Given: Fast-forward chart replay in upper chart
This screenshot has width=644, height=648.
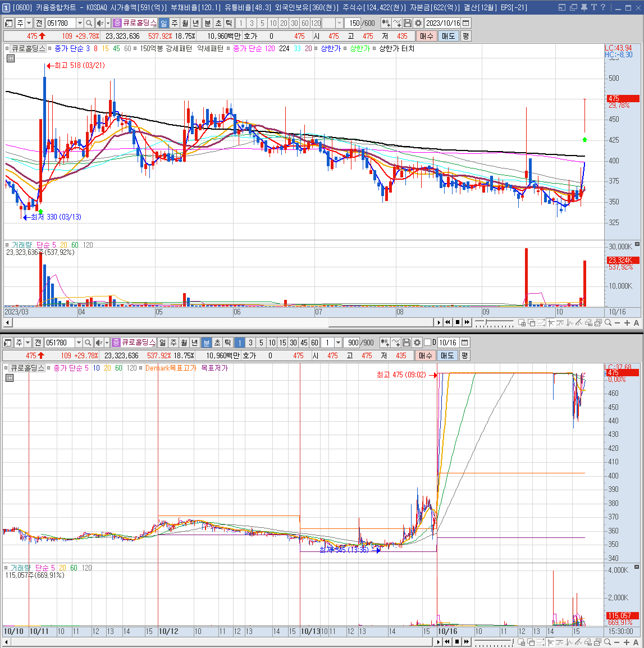Looking at the screenshot, I should [x=467, y=322].
